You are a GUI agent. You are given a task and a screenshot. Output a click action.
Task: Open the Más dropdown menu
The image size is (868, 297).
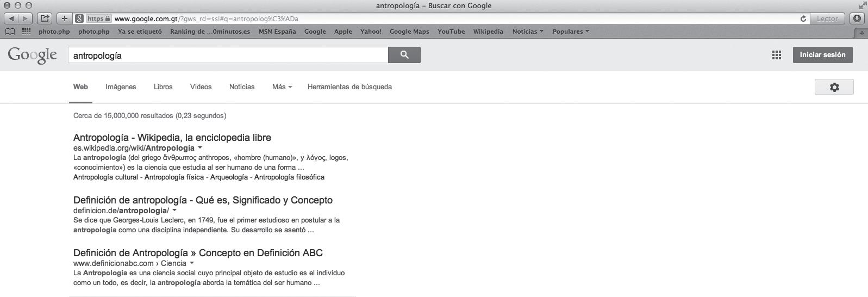[x=282, y=87]
